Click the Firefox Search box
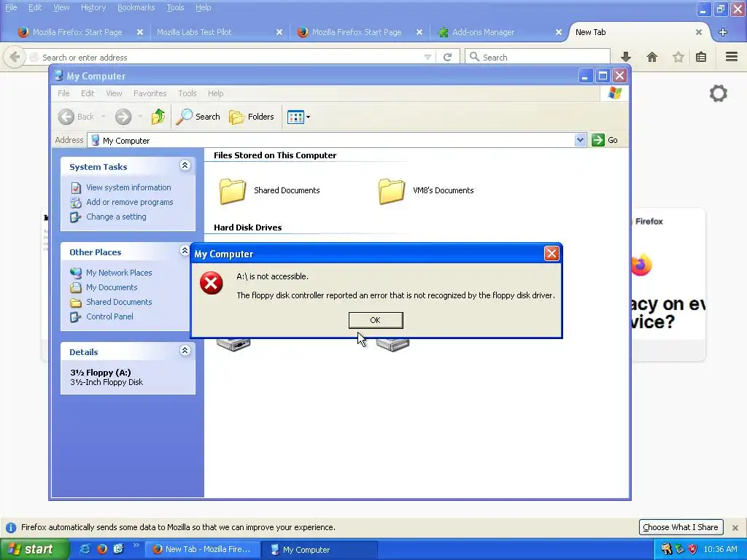 538,57
